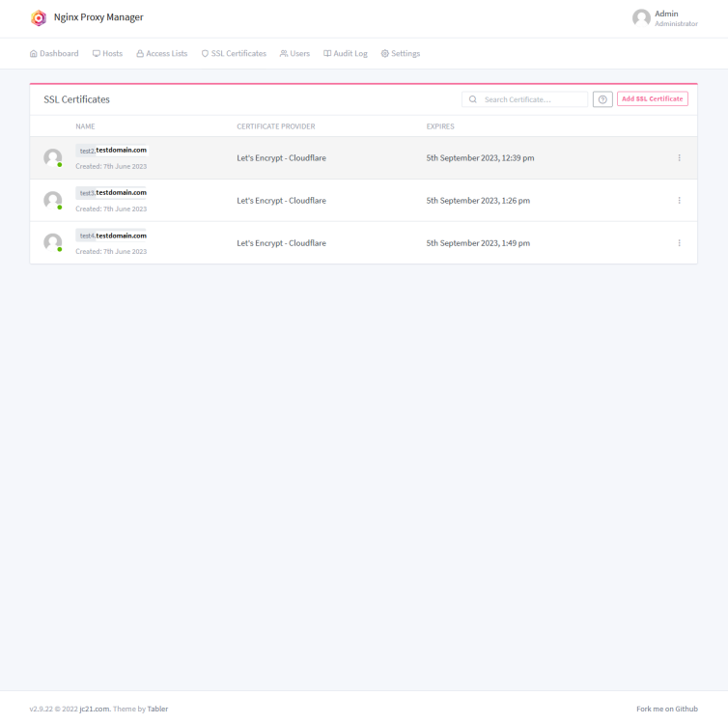Open the jc21.com footer link
The image size is (728, 724).
pos(95,709)
